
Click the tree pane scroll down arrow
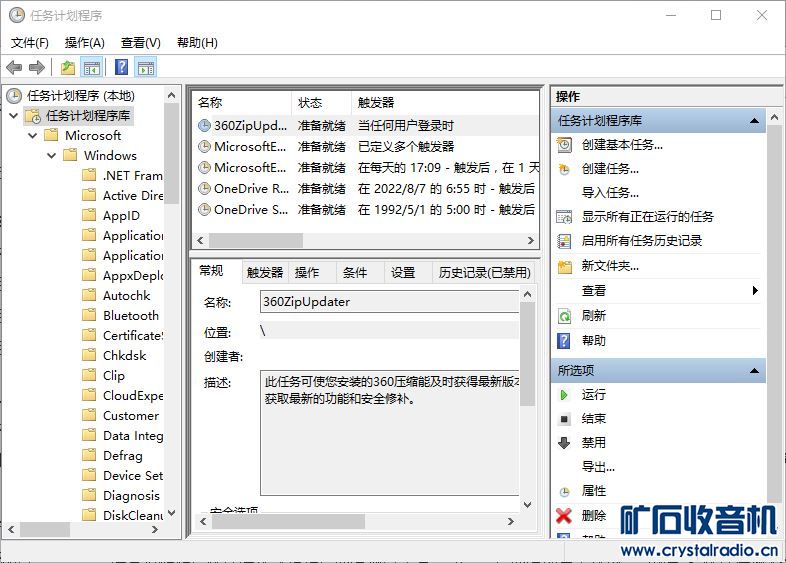171,513
